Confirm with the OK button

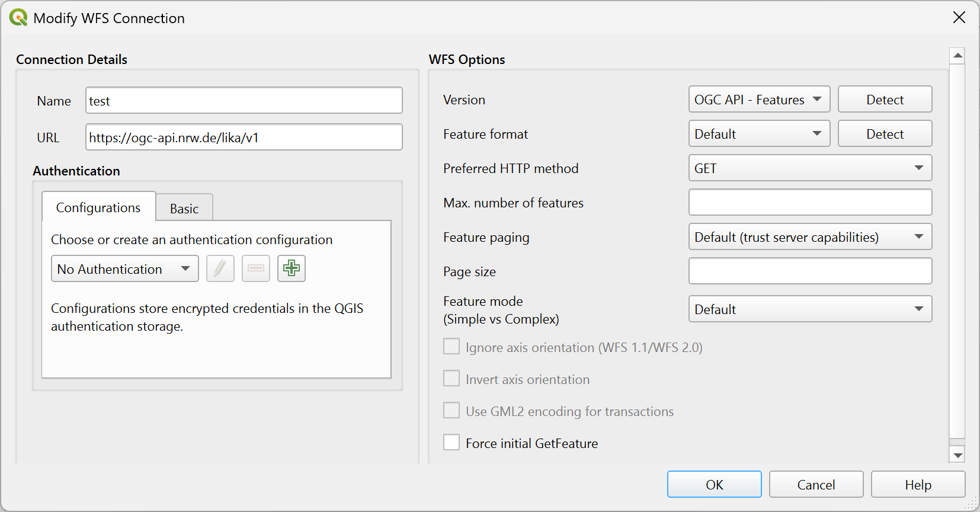point(714,485)
